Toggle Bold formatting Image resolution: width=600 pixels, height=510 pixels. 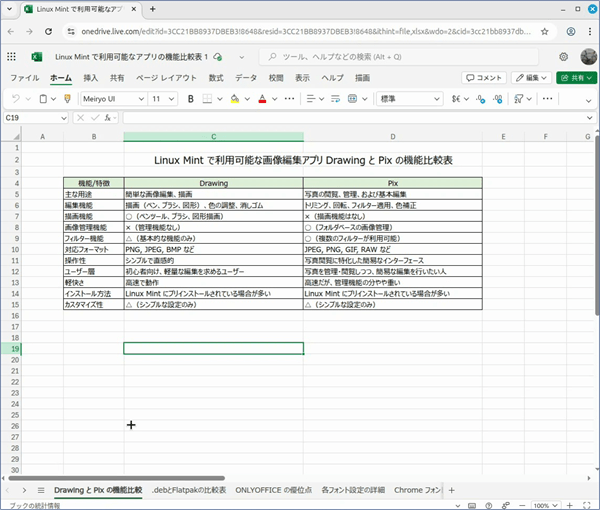[191, 99]
